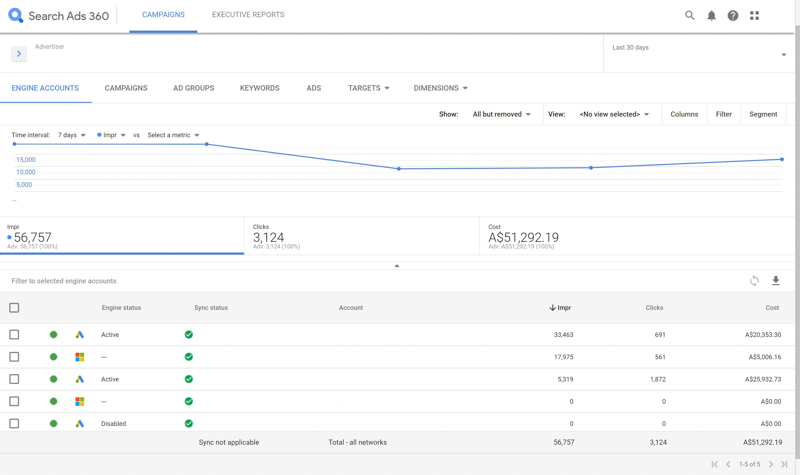The width and height of the screenshot is (800, 475).
Task: Click sync status checkmark in 5,319 row
Action: (189, 379)
